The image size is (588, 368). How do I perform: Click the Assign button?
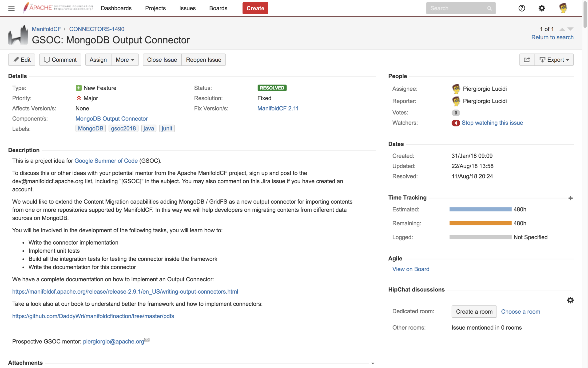coord(98,60)
